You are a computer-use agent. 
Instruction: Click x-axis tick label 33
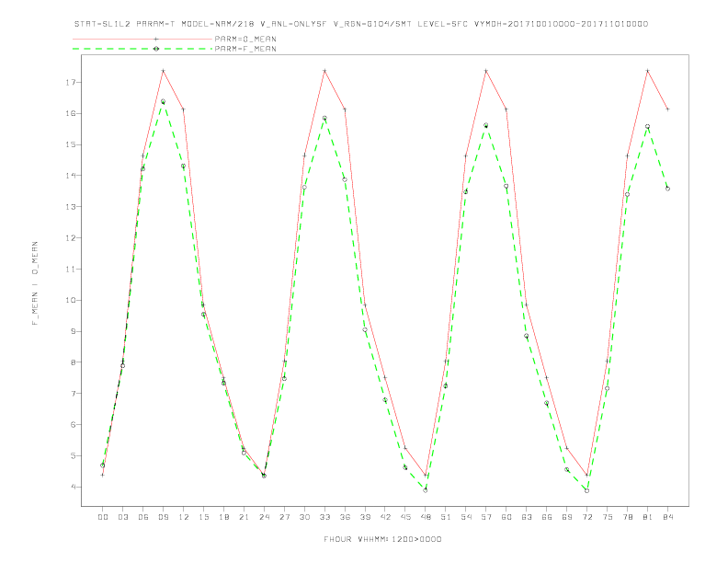click(x=324, y=517)
